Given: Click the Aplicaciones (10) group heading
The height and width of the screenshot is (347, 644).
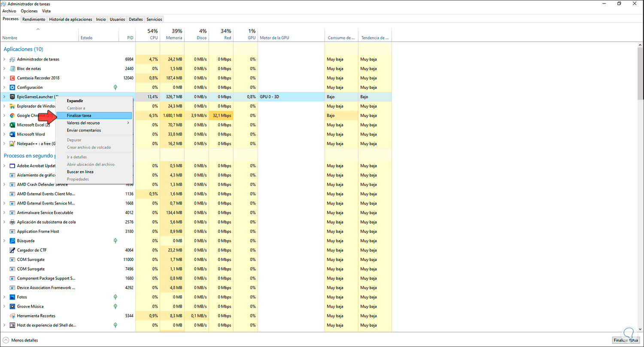Looking at the screenshot, I should pos(23,49).
